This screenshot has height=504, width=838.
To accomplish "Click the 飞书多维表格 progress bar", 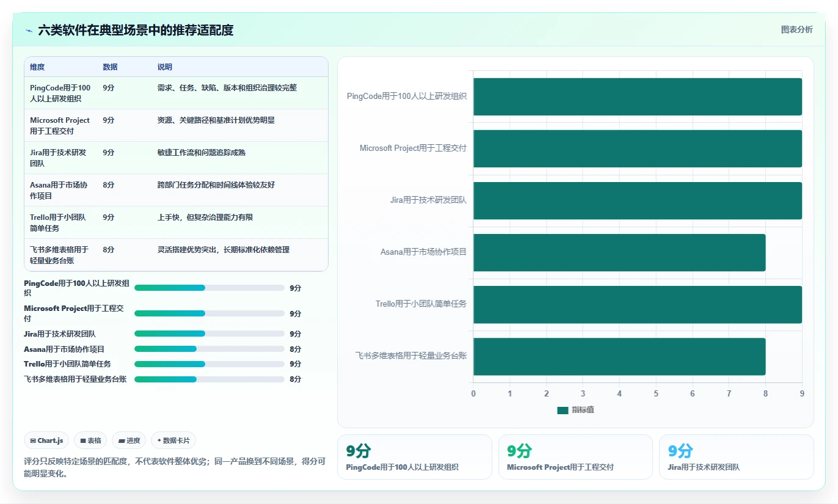I will tap(209, 379).
